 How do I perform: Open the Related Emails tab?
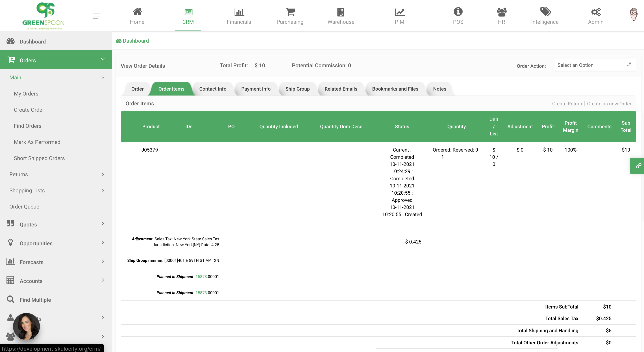(341, 89)
